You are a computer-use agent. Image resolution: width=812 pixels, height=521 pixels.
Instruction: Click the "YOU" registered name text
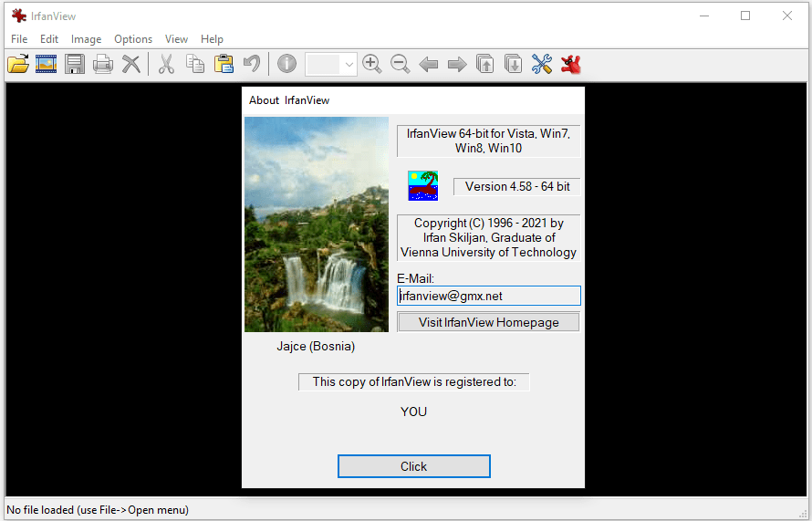[x=414, y=412]
